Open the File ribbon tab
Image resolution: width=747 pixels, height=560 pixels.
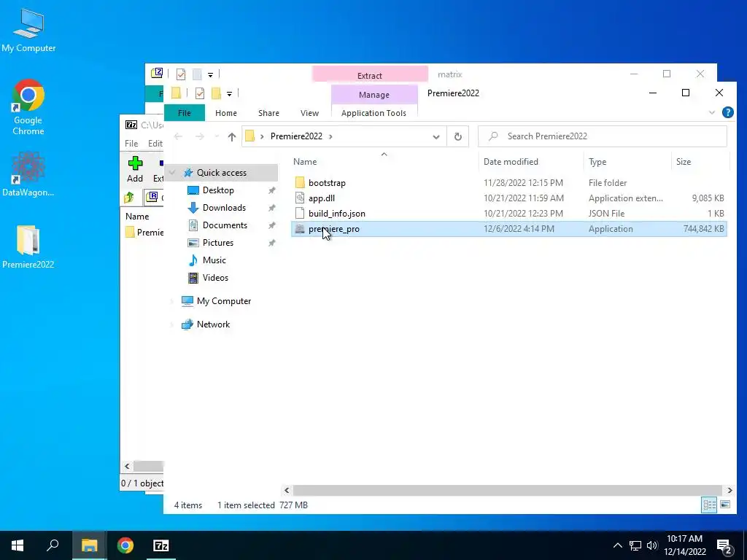185,113
